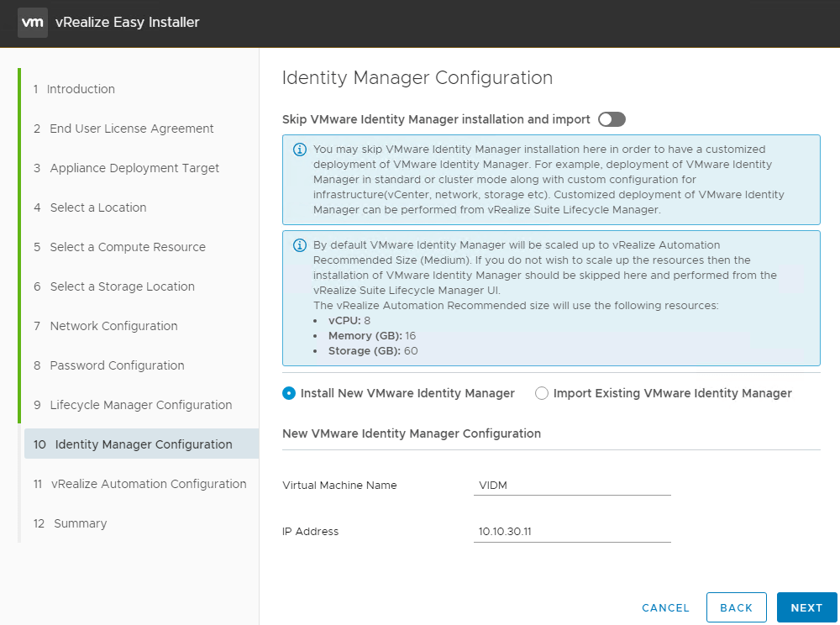
Task: Navigate to Select a Compute Resource step
Action: (x=127, y=247)
